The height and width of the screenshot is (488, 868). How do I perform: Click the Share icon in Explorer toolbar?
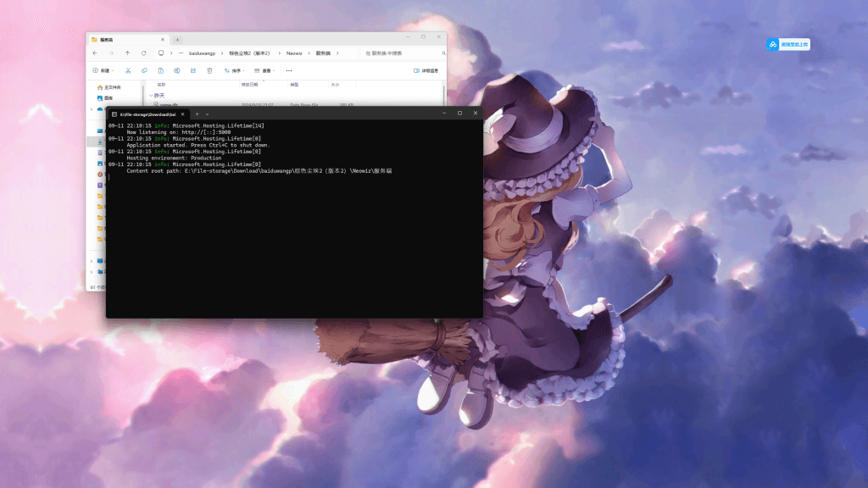pos(192,70)
